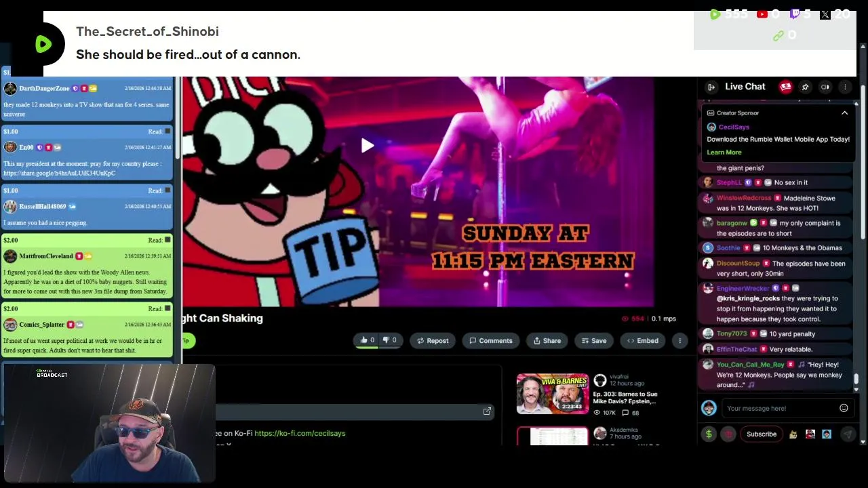Open 'Ep. 303: Barnes to Sue' video title
Image resolution: width=868 pixels, height=488 pixels.
tap(624, 397)
